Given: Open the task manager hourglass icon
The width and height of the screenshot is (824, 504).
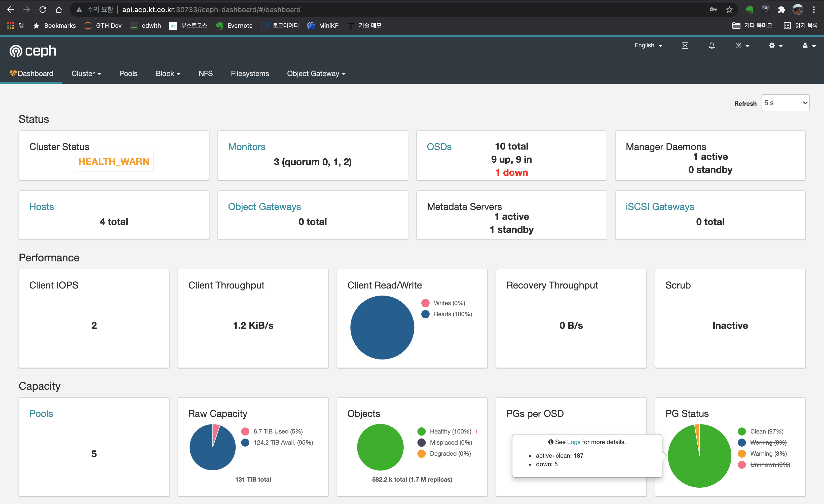Looking at the screenshot, I should [685, 46].
